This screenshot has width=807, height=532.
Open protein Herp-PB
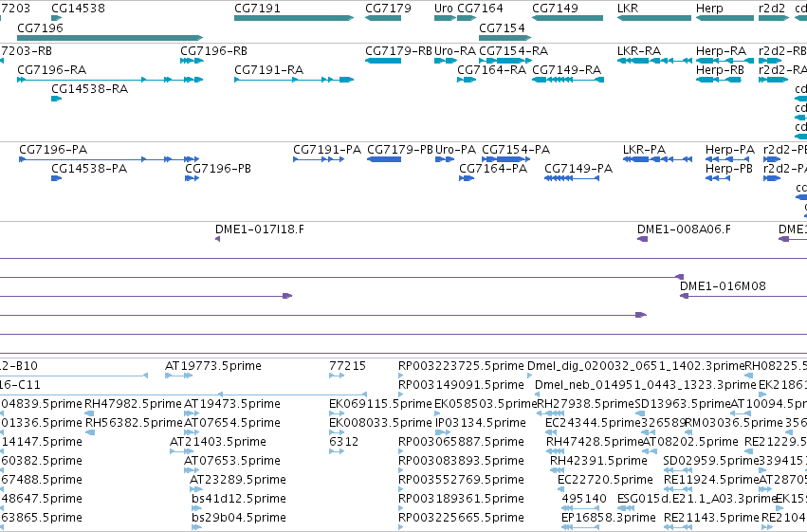pyautogui.click(x=729, y=169)
